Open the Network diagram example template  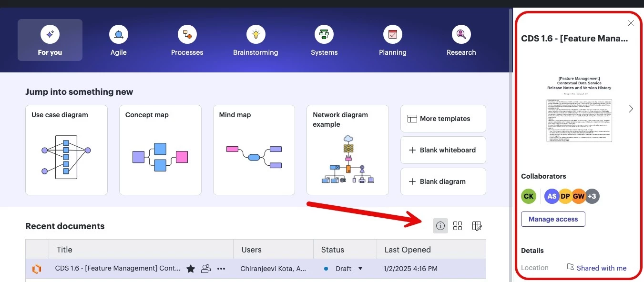[348, 150]
